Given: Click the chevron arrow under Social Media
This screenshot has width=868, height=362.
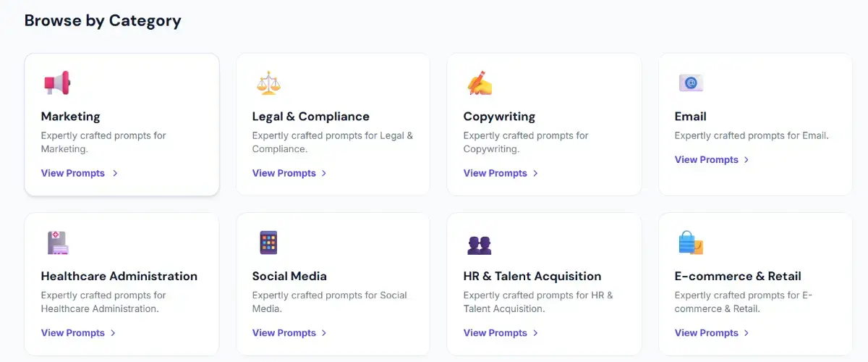Looking at the screenshot, I should (324, 333).
